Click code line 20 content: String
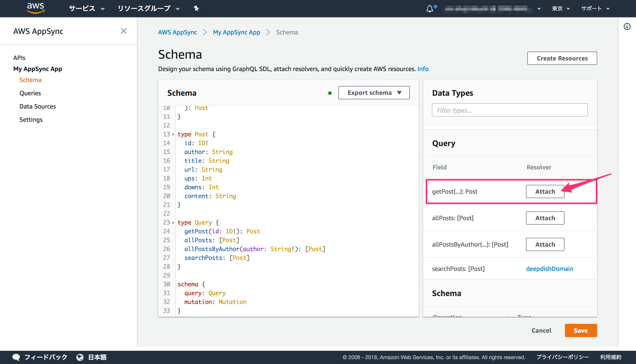 point(210,196)
